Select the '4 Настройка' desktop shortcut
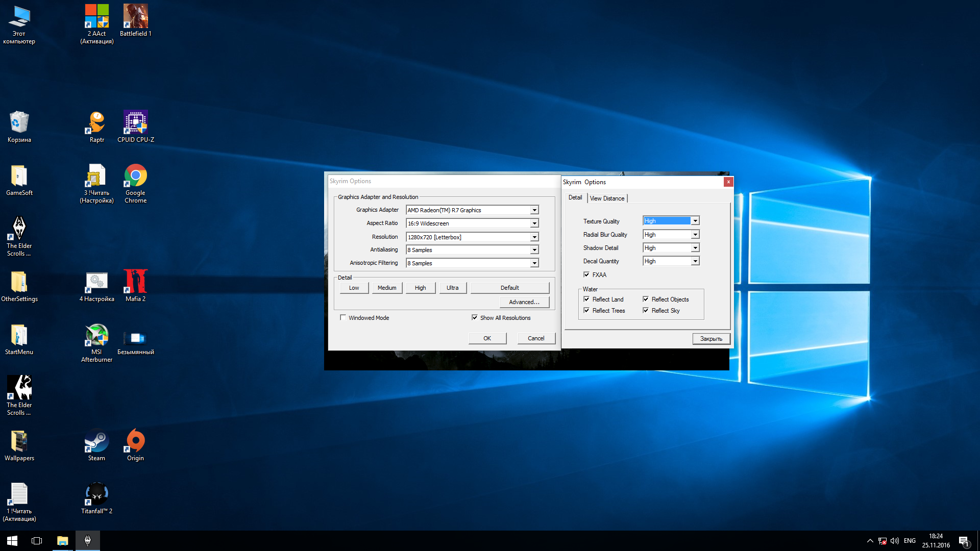Image resolution: width=980 pixels, height=551 pixels. tap(96, 286)
